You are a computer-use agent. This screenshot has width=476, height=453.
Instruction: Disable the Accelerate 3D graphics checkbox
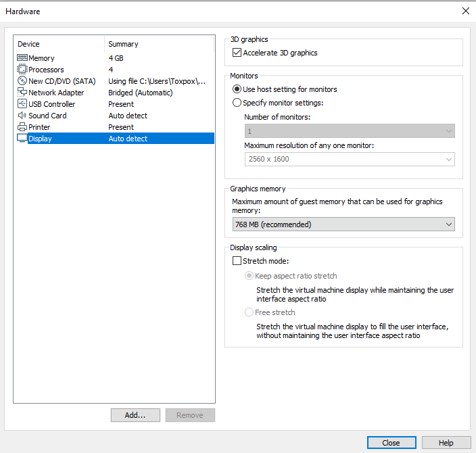point(237,53)
